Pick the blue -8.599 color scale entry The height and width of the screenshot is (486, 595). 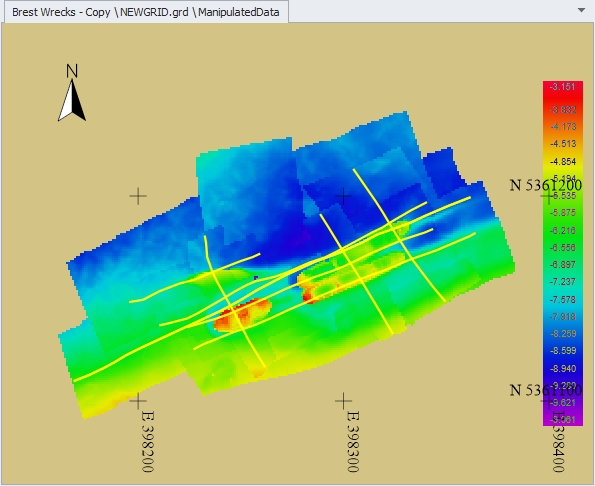[x=563, y=351]
